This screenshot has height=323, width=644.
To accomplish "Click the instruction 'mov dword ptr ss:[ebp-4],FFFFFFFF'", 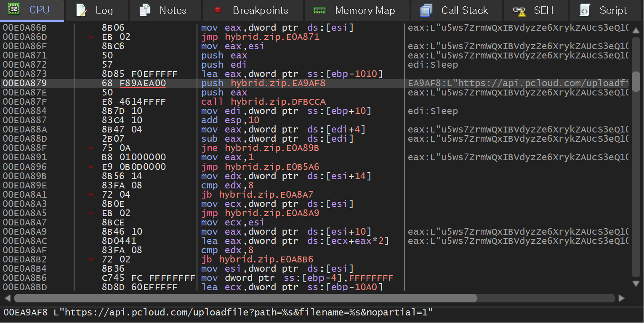I will pos(297,278).
